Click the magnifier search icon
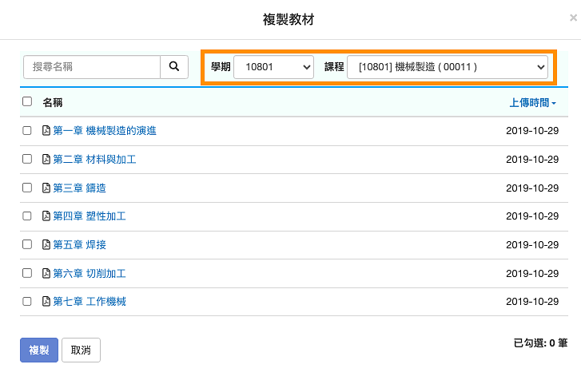 tap(174, 66)
